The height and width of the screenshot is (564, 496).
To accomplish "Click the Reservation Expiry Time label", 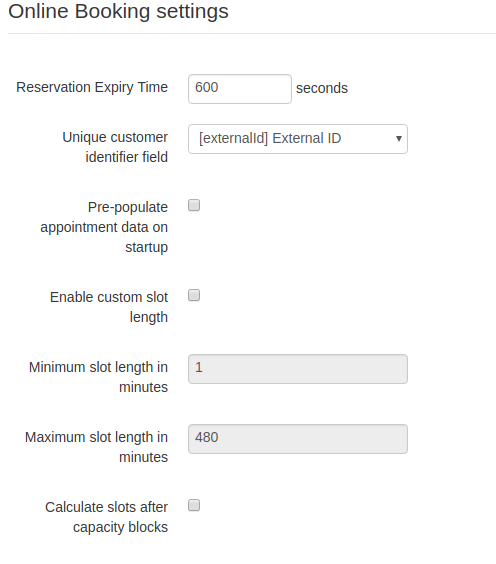I will [x=92, y=87].
